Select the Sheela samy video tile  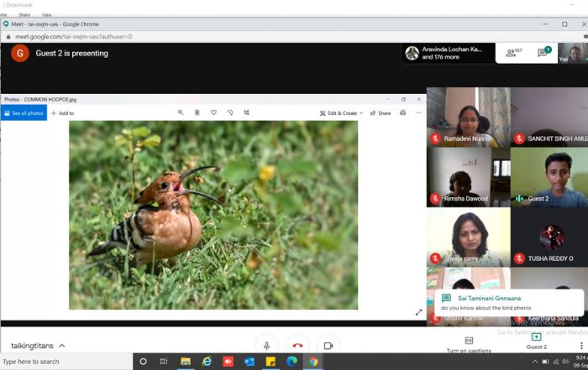coord(468,237)
